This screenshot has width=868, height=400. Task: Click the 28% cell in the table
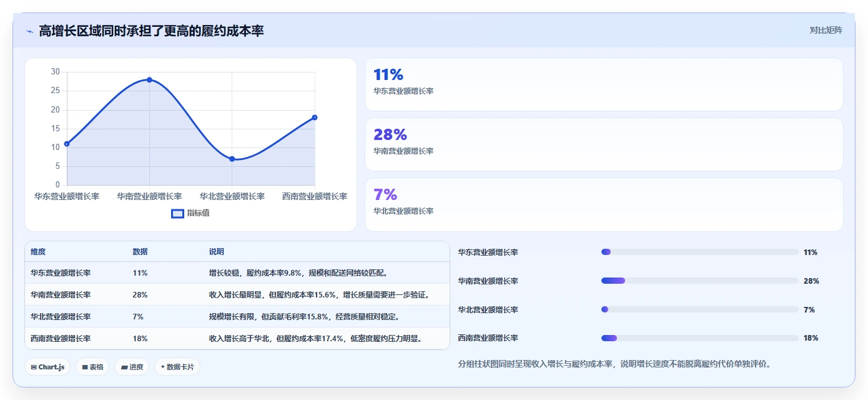coord(140,295)
